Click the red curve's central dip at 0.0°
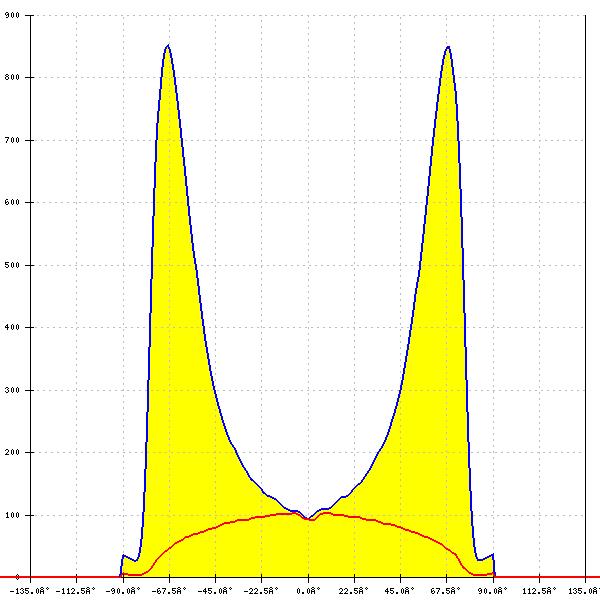 310,519
